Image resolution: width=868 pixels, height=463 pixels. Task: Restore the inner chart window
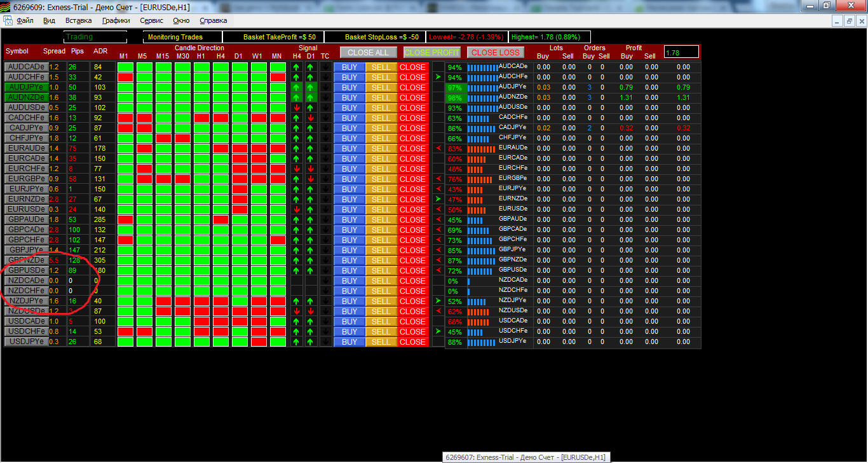(x=849, y=20)
